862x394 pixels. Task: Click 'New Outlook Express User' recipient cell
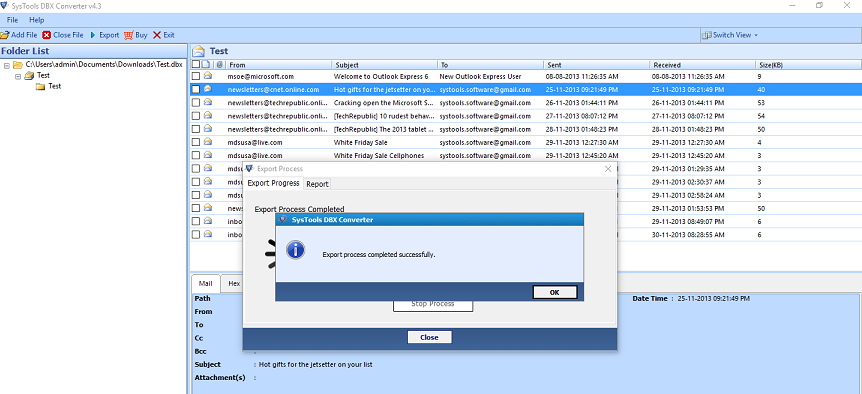[x=480, y=76]
